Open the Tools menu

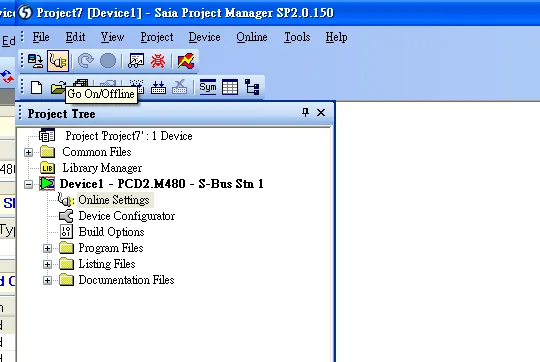pyautogui.click(x=297, y=37)
